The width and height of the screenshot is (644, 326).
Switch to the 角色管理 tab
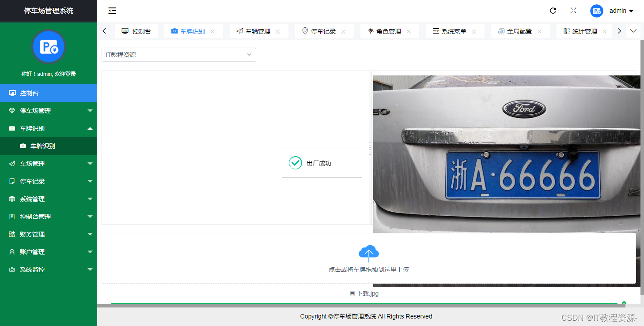tap(389, 31)
